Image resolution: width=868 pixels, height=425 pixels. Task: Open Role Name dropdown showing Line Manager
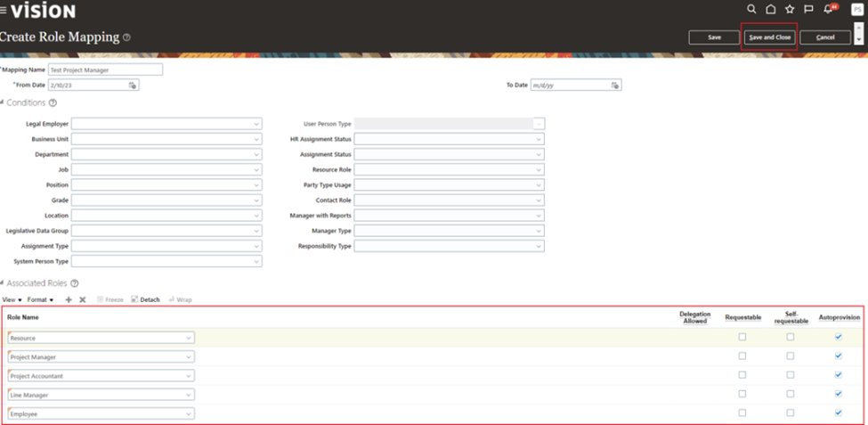tap(189, 395)
